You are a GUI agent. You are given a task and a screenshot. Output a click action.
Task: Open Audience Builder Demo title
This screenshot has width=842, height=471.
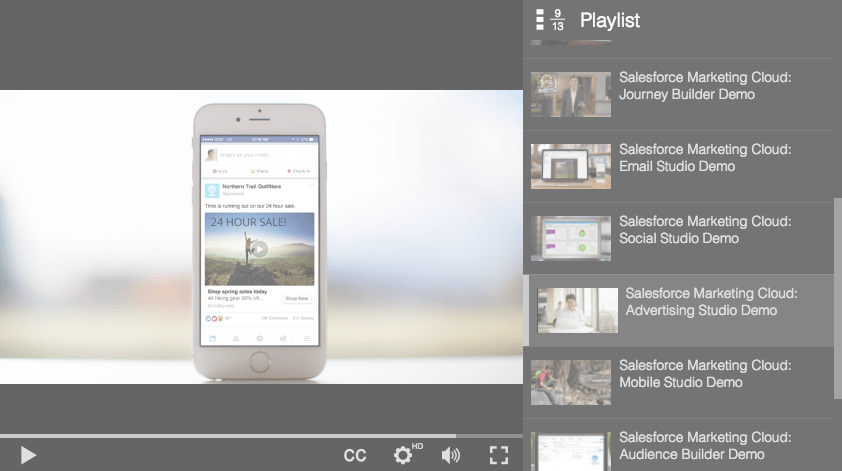[705, 446]
